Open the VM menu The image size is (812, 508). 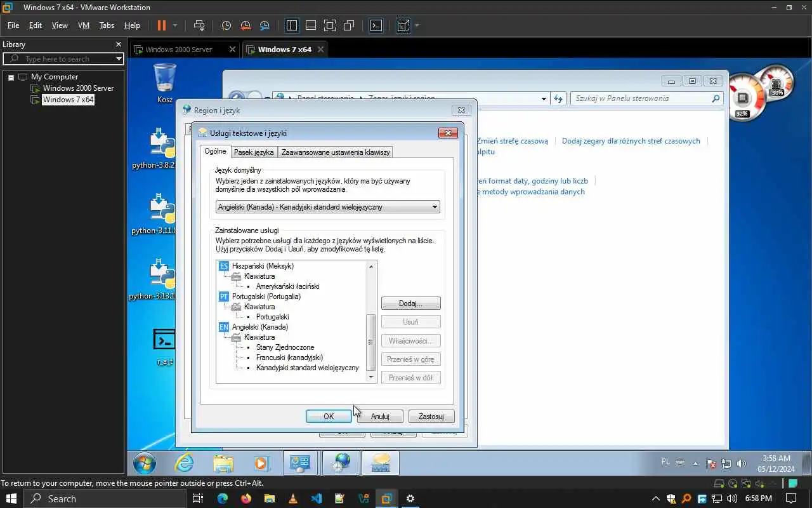coord(84,25)
